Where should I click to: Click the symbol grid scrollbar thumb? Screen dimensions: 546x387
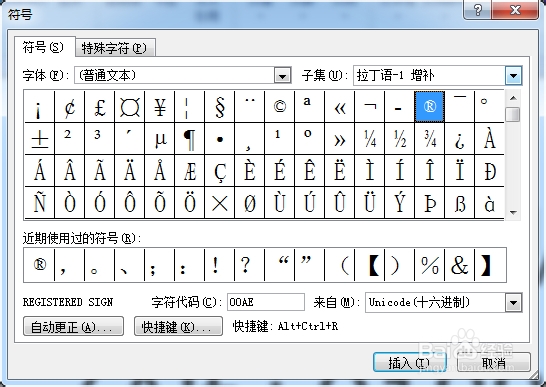pos(513,114)
